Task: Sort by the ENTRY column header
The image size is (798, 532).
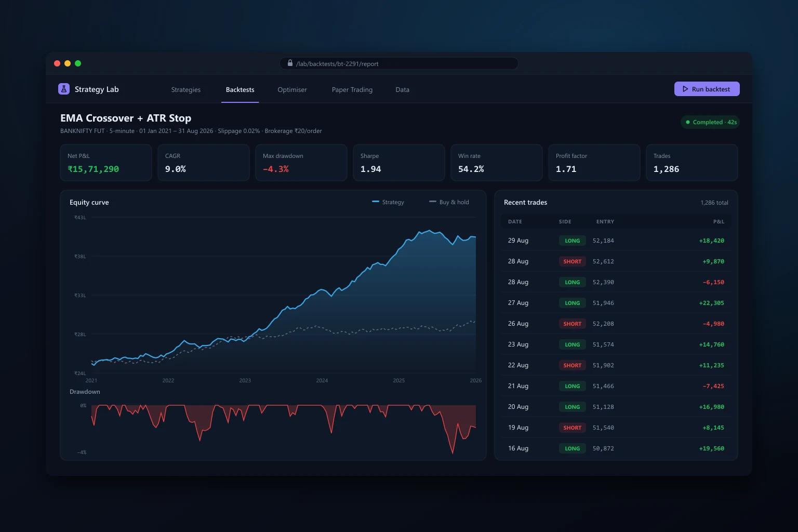Action: pyautogui.click(x=605, y=221)
